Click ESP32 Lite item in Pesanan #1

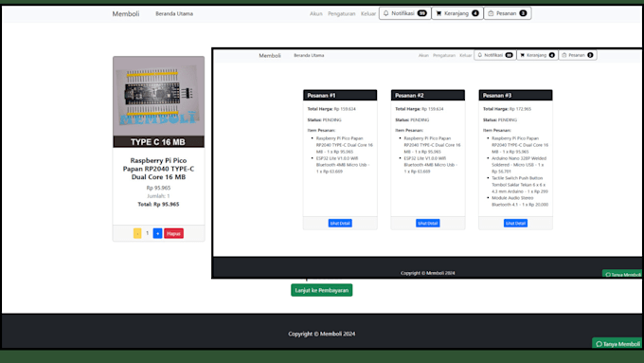coord(343,164)
